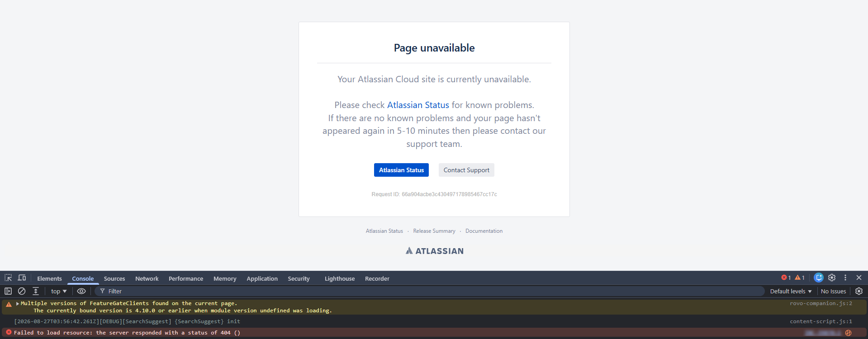Toggle the live expression eye icon
Image resolution: width=868 pixels, height=339 pixels.
click(x=81, y=291)
